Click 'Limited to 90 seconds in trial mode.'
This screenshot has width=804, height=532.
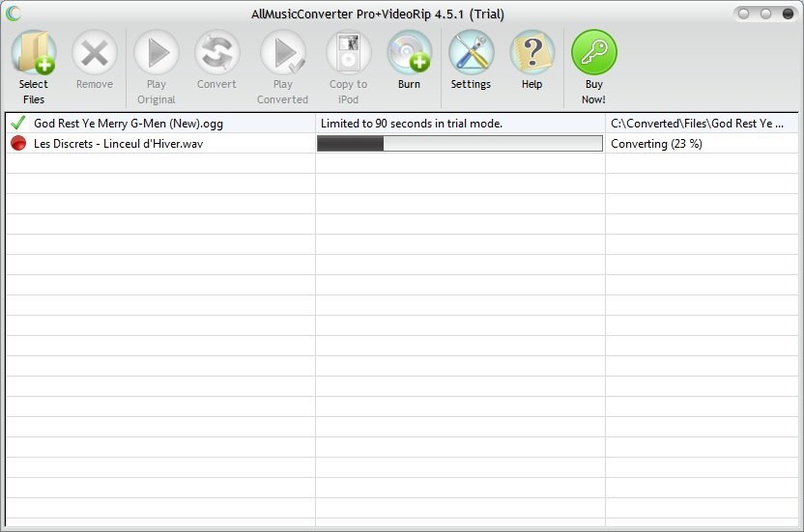click(412, 124)
